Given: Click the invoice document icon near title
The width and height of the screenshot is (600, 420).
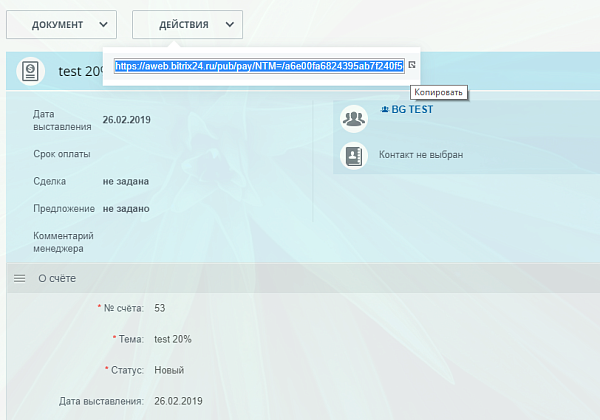Looking at the screenshot, I should 31,71.
